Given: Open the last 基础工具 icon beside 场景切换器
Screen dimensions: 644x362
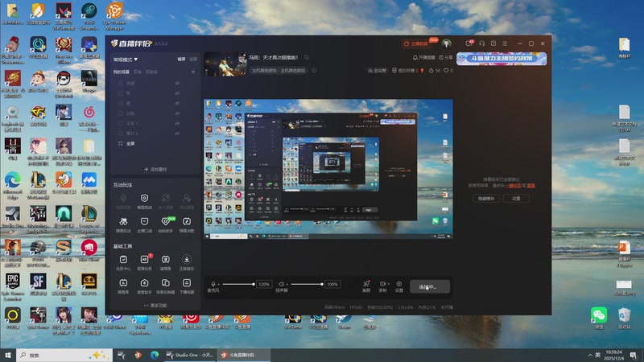Looking at the screenshot, I should 187,286.
